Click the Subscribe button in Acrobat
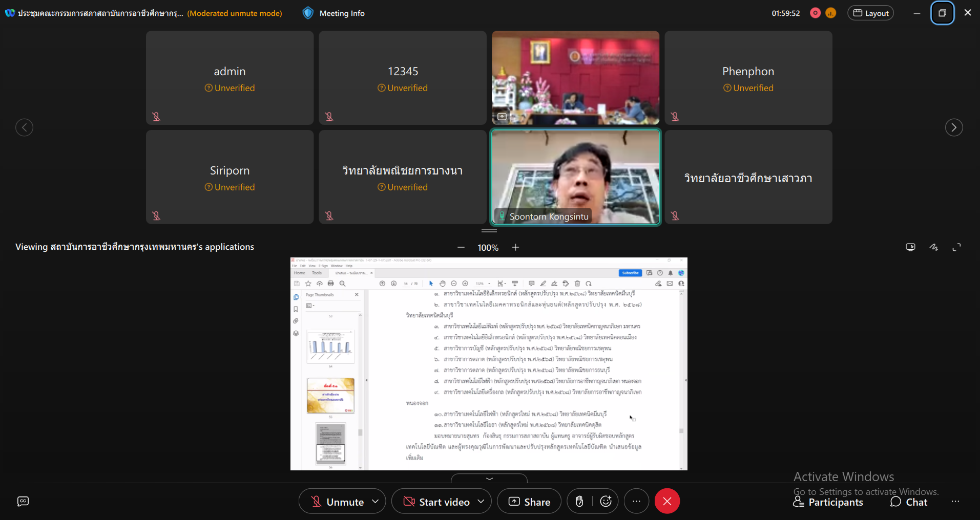 pos(630,273)
